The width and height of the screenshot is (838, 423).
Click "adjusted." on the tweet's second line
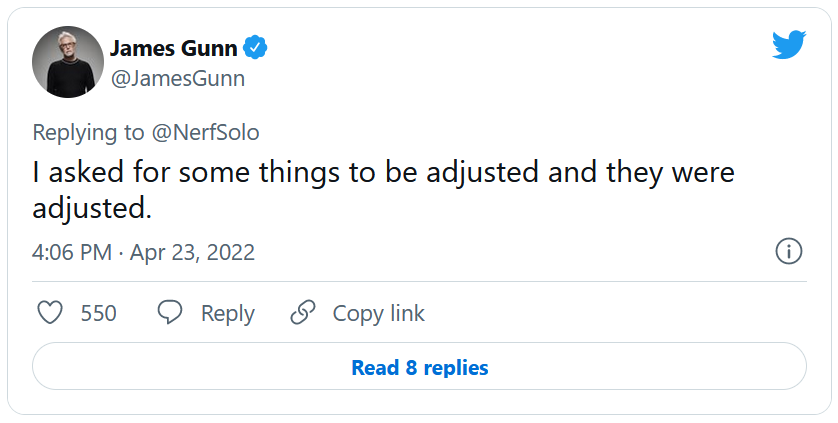(x=92, y=209)
